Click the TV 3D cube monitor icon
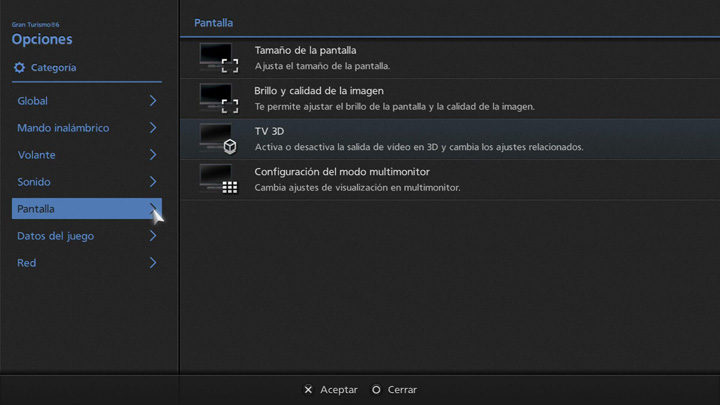720x405 pixels. click(219, 139)
